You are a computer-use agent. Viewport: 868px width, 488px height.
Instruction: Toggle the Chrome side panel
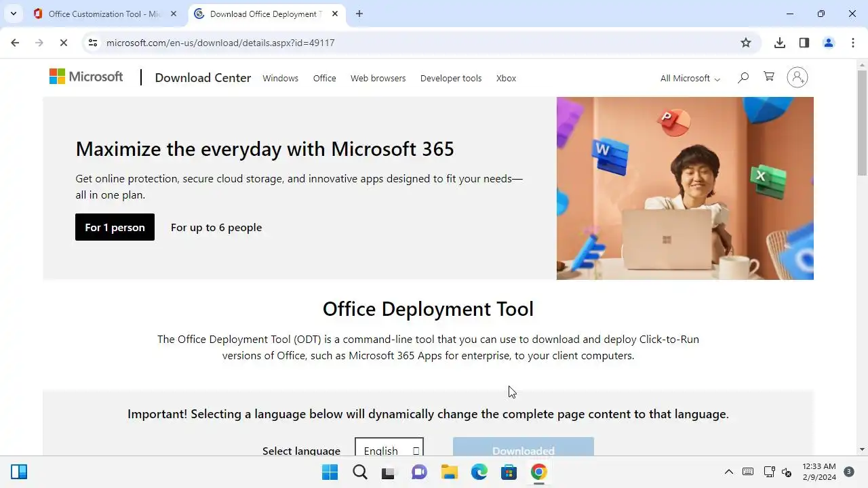tap(804, 43)
